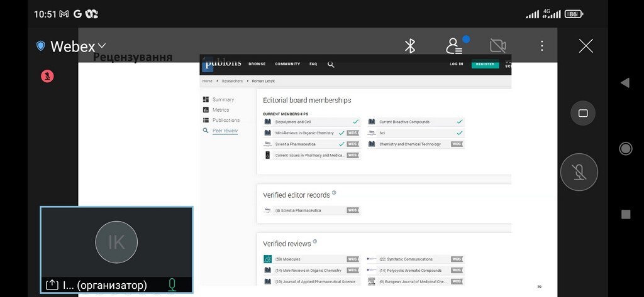
Task: Open the Current Bioactive Compounds membership
Action: point(416,122)
